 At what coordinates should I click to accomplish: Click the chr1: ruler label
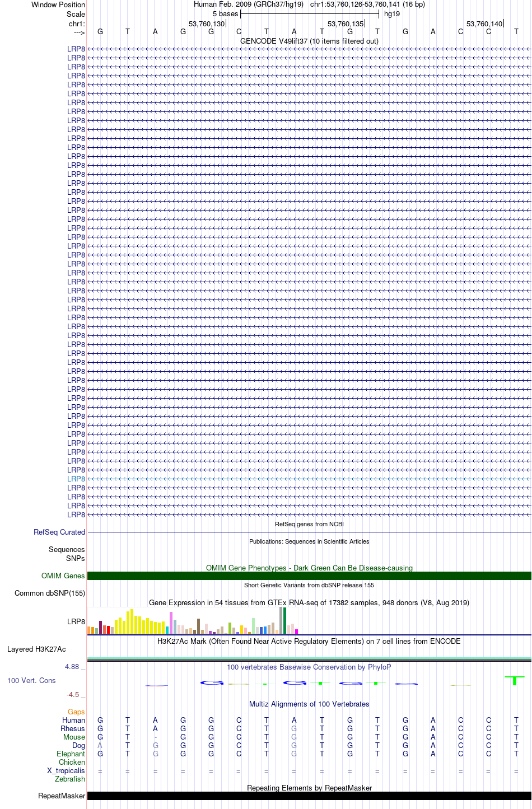(77, 24)
